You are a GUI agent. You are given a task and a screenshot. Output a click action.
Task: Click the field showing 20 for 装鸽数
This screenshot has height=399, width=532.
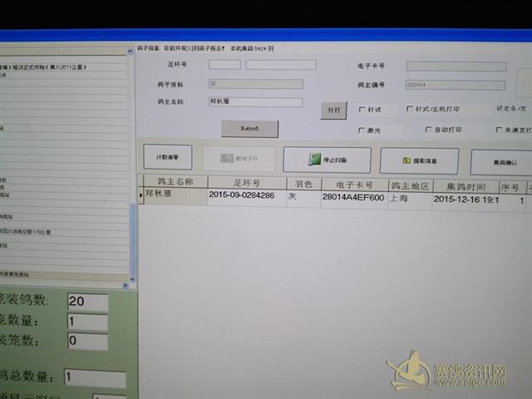point(87,301)
